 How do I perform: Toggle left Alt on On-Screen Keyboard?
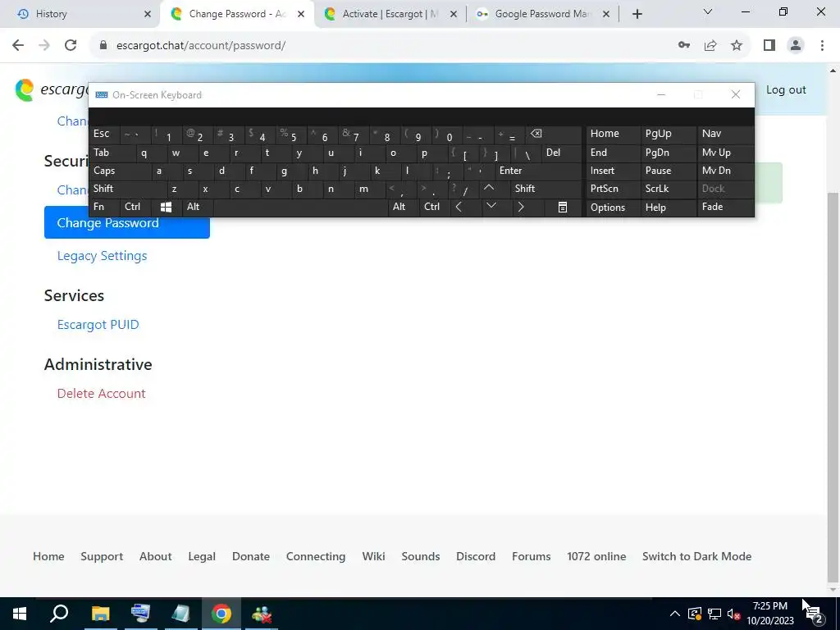[198, 208]
